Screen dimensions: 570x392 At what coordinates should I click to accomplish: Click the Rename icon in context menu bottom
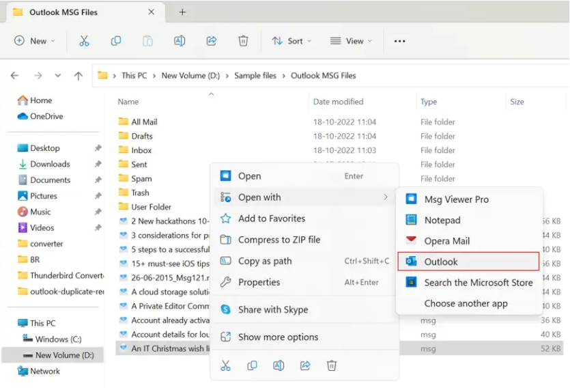(x=279, y=365)
